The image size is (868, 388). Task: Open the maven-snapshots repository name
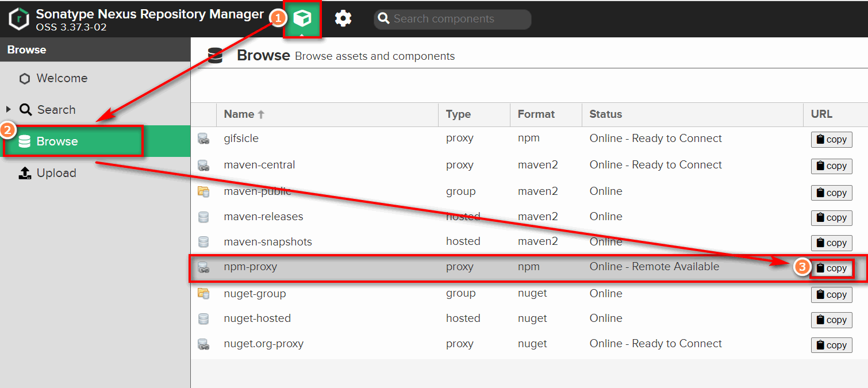pyautogui.click(x=268, y=242)
